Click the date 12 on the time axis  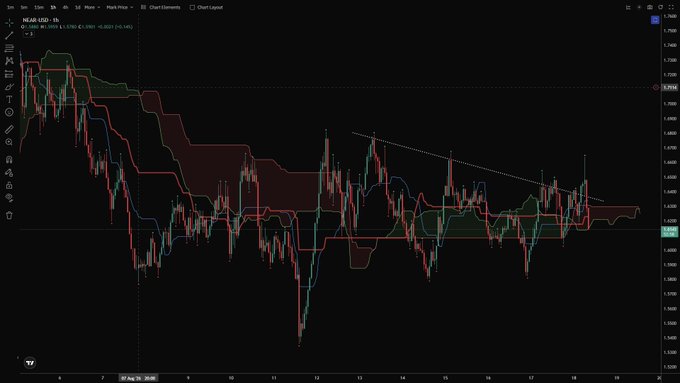coord(317,378)
